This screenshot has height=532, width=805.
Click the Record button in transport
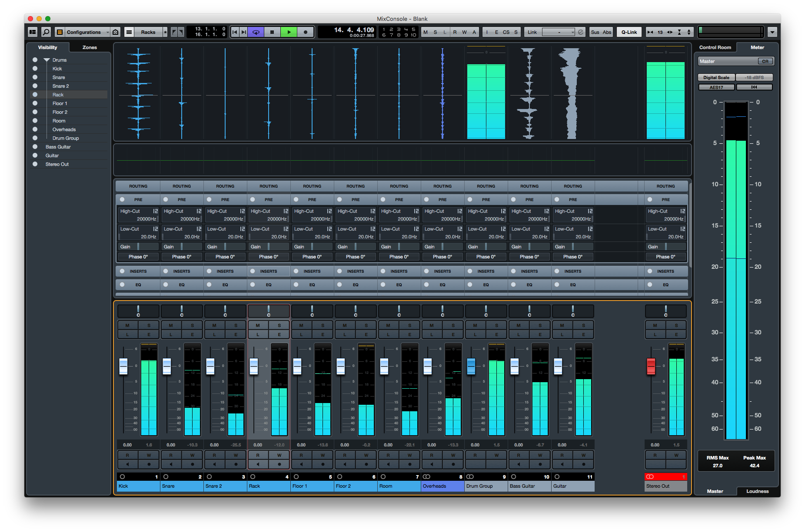306,32
